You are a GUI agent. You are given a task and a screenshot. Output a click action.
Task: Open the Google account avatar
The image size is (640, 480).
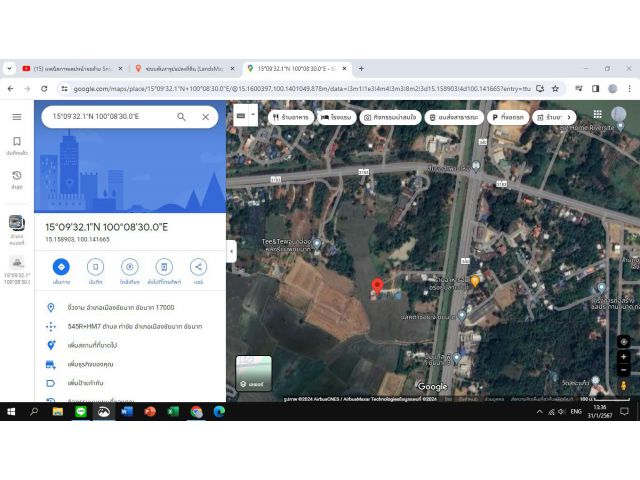coord(618,114)
